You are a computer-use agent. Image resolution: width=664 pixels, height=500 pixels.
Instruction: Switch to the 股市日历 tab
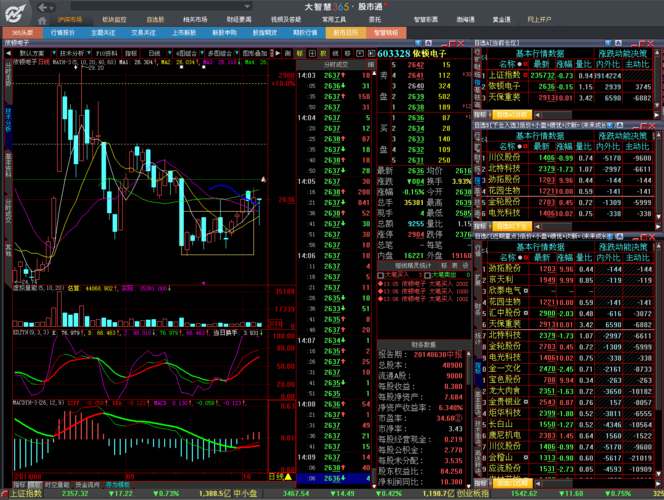tap(346, 33)
